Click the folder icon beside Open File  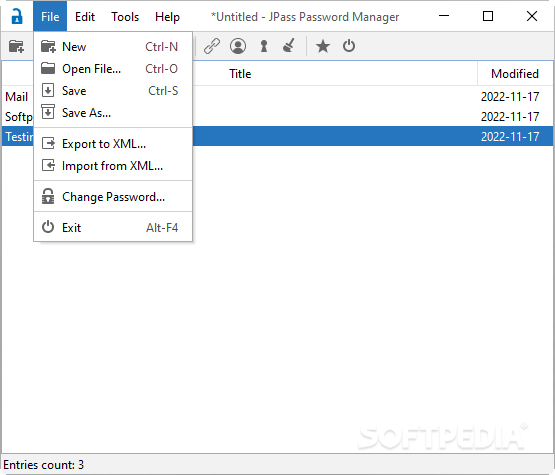(x=48, y=68)
